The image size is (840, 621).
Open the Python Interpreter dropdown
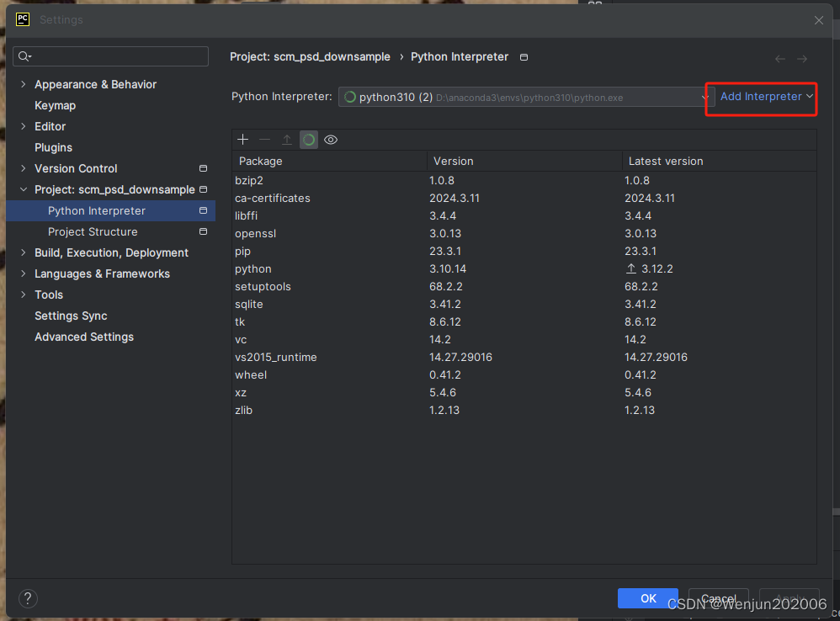point(705,97)
